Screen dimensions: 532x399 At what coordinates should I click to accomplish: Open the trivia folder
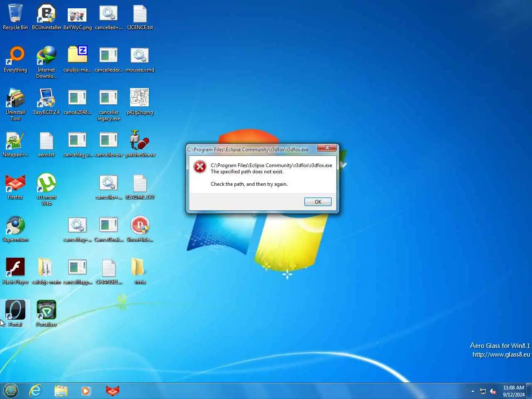pos(140,271)
